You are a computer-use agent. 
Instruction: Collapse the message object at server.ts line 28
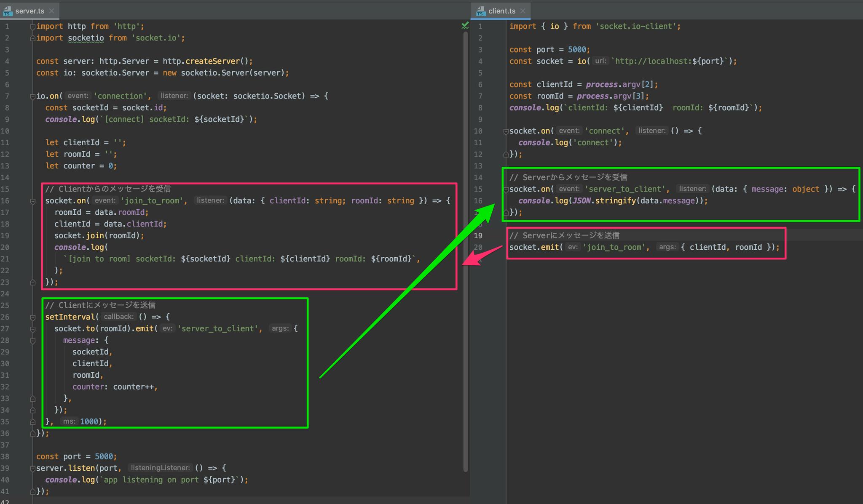click(x=32, y=341)
